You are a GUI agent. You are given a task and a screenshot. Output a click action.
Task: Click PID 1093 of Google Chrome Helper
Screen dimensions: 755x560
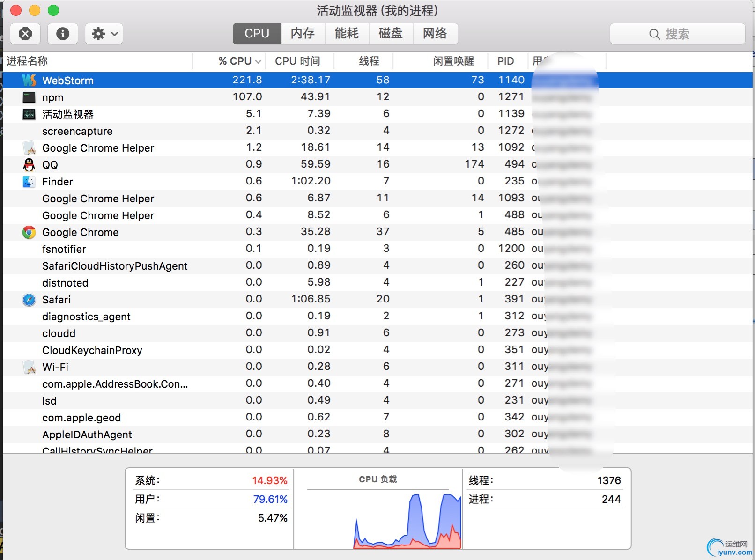[511, 198]
